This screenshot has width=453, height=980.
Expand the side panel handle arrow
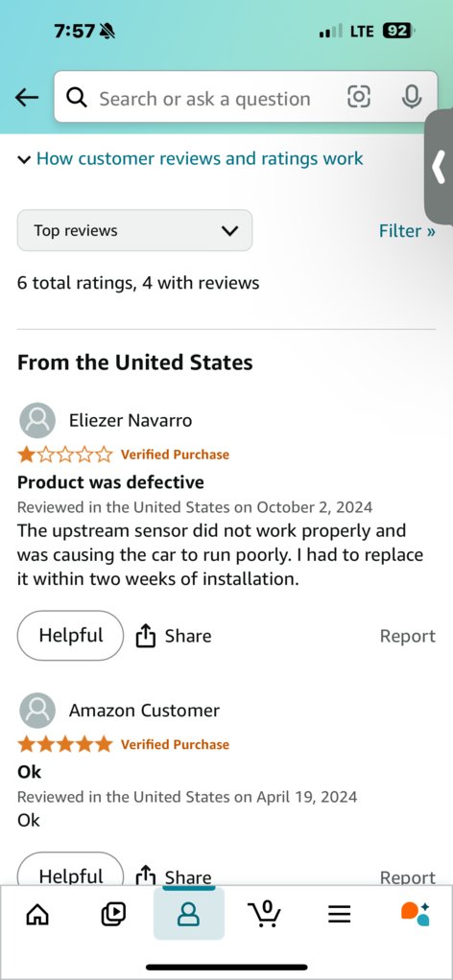point(439,167)
